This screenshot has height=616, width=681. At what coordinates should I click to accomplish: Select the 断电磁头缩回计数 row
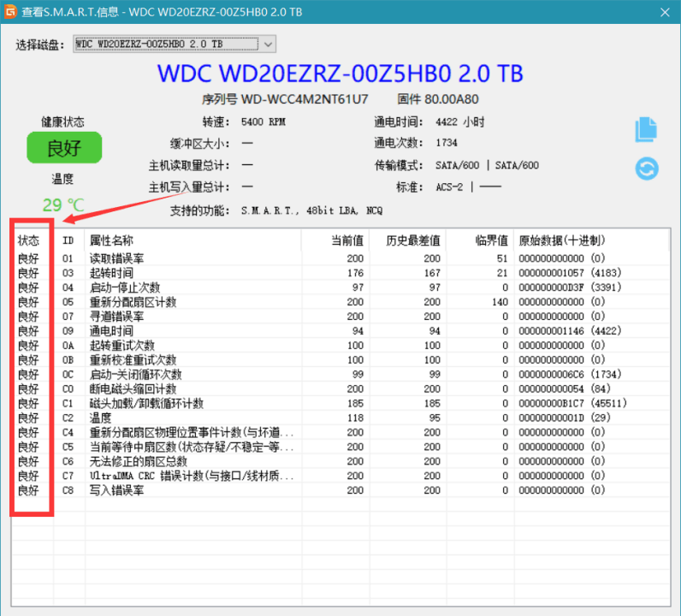tap(340, 388)
